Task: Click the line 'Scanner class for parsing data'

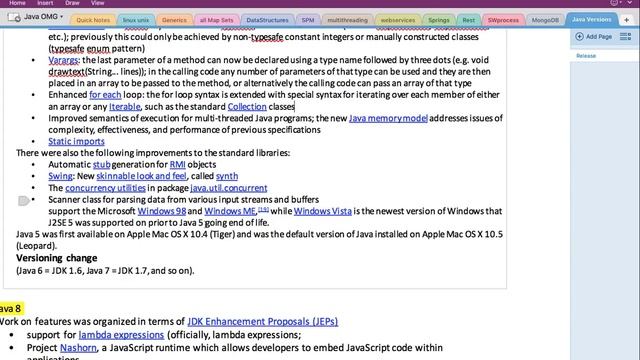Action: coord(184,200)
